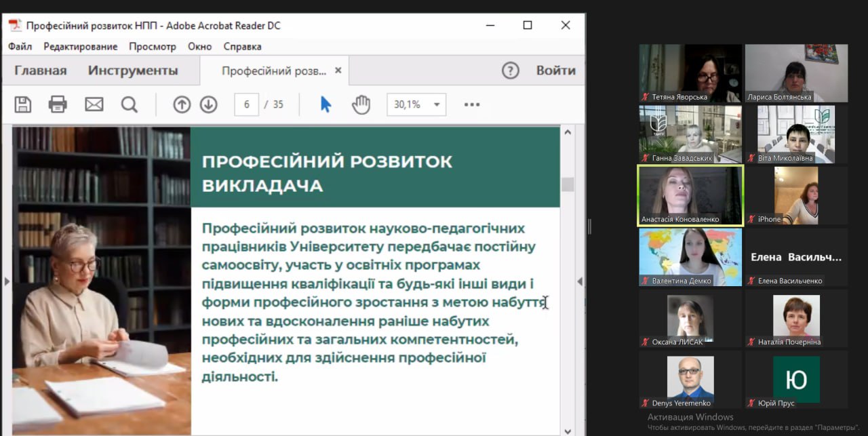Select the arrow selection tool
This screenshot has width=868, height=436.
pyautogui.click(x=326, y=104)
